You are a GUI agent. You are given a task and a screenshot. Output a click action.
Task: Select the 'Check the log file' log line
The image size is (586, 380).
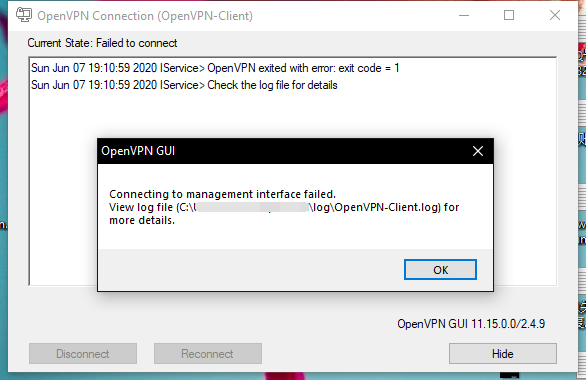(x=184, y=85)
